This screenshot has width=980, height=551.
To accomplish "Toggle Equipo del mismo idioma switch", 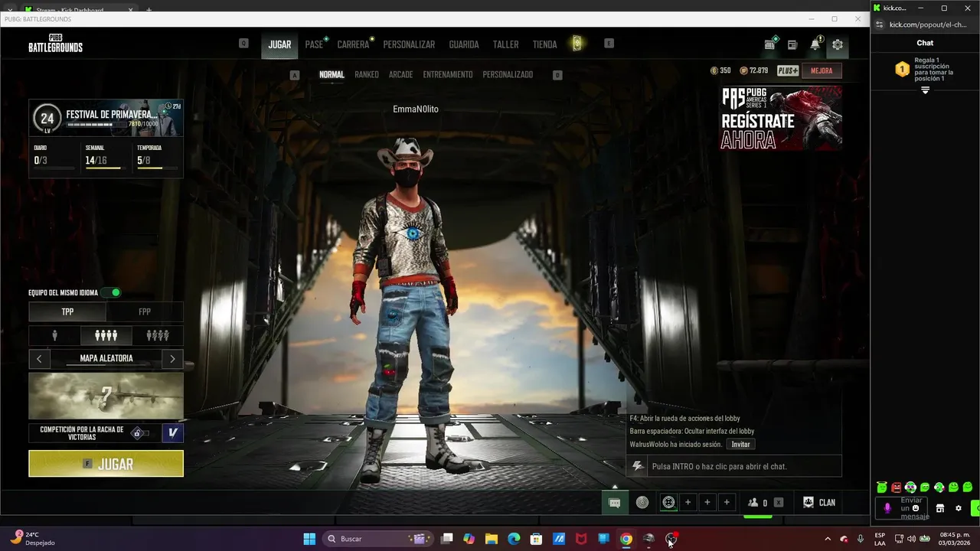I will (x=113, y=292).
